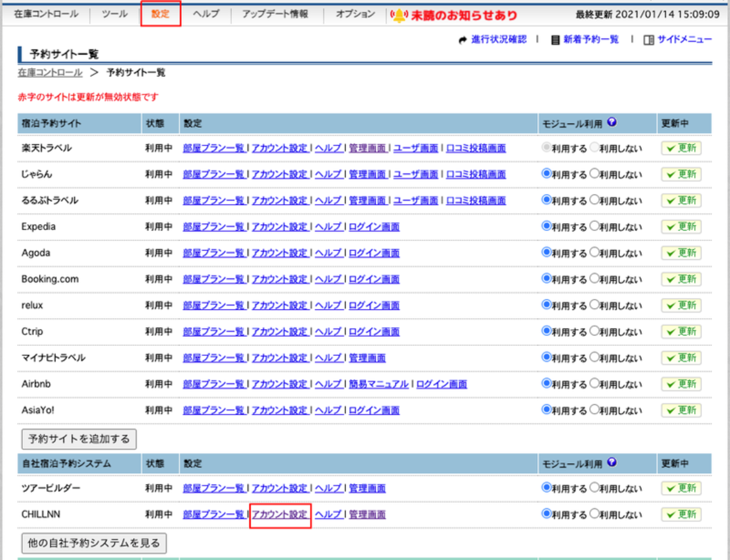730x560 pixels.
Task: Open the オプション menu
Action: tap(355, 14)
